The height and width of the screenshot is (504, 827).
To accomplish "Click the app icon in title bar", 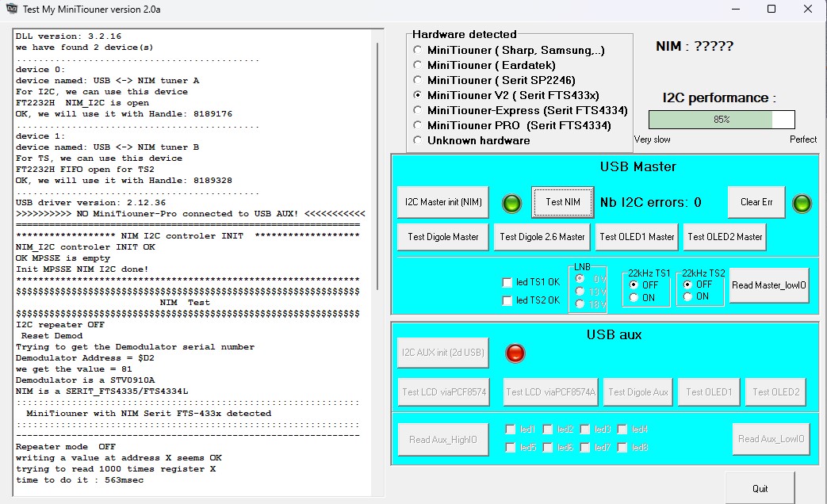I will [x=10, y=9].
